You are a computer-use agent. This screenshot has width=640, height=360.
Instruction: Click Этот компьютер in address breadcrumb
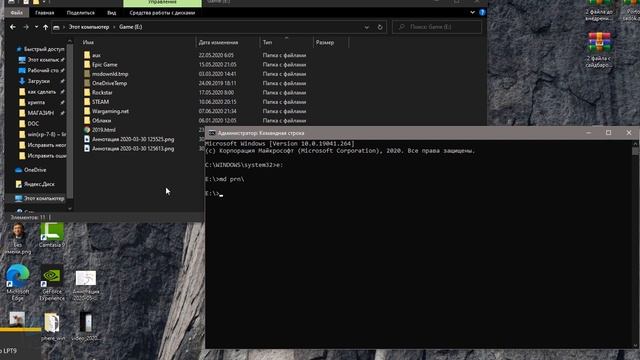tap(89, 27)
